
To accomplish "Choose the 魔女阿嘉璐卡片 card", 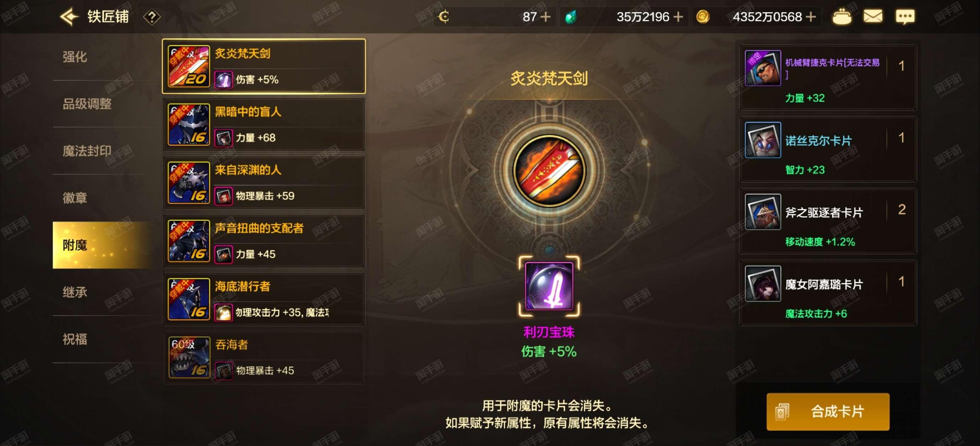I will 827,293.
